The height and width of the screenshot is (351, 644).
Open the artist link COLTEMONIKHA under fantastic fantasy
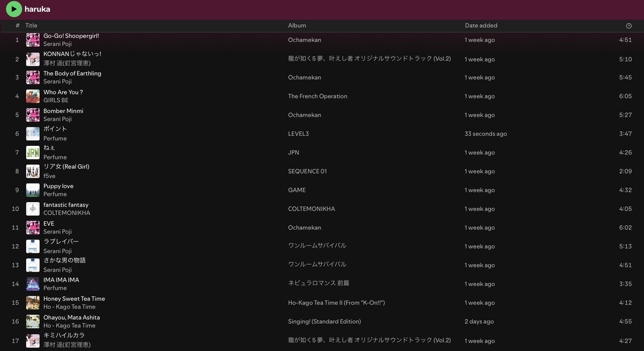[67, 213]
